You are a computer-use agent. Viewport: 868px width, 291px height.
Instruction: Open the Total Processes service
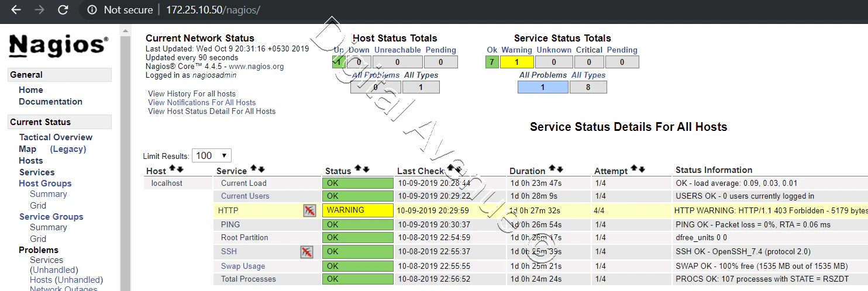[249, 279]
